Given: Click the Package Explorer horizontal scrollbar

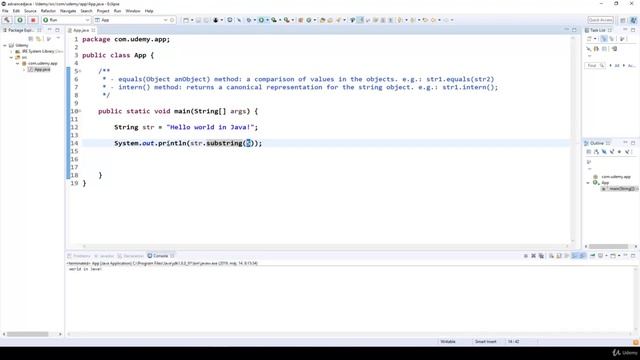Looking at the screenshot, I should 27,334.
